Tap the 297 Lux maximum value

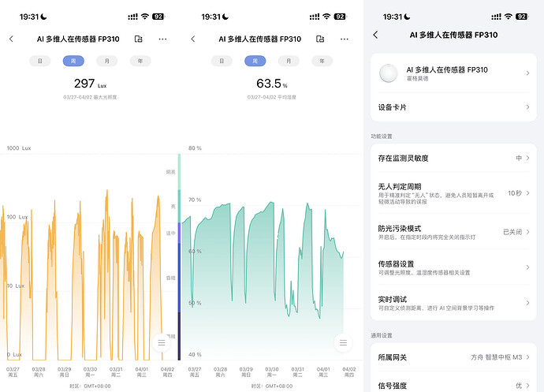click(x=90, y=84)
